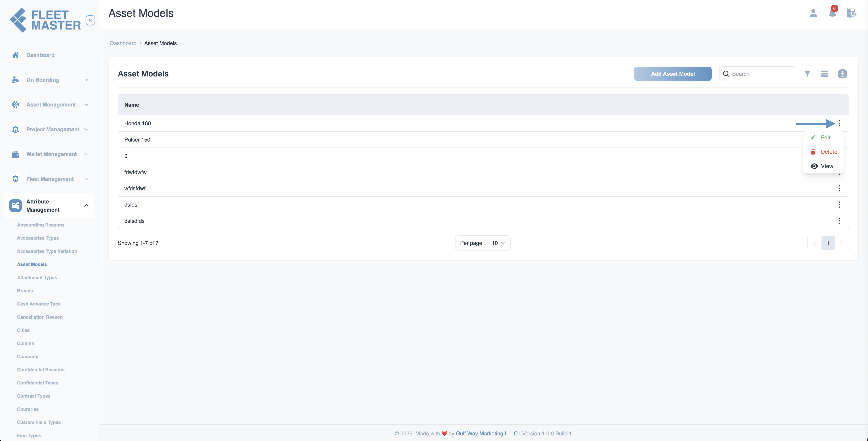
Task: Open Column in the sidebar
Action: [x=26, y=343]
